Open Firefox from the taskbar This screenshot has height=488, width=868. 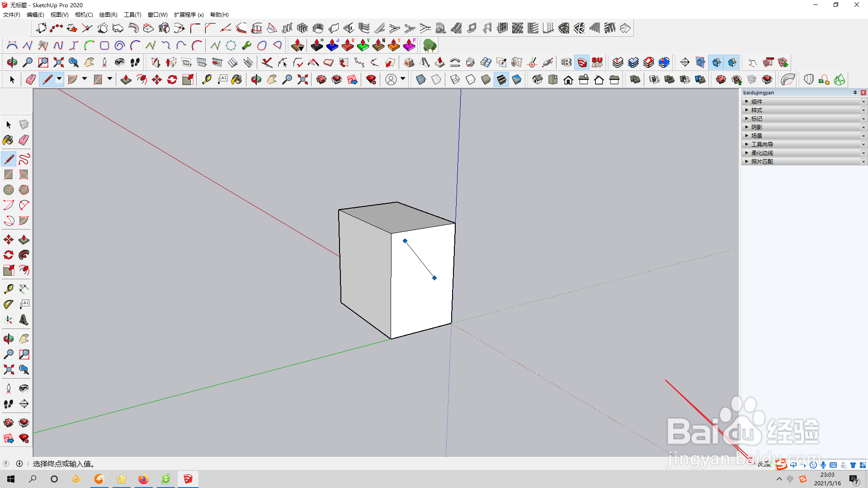pos(144,479)
